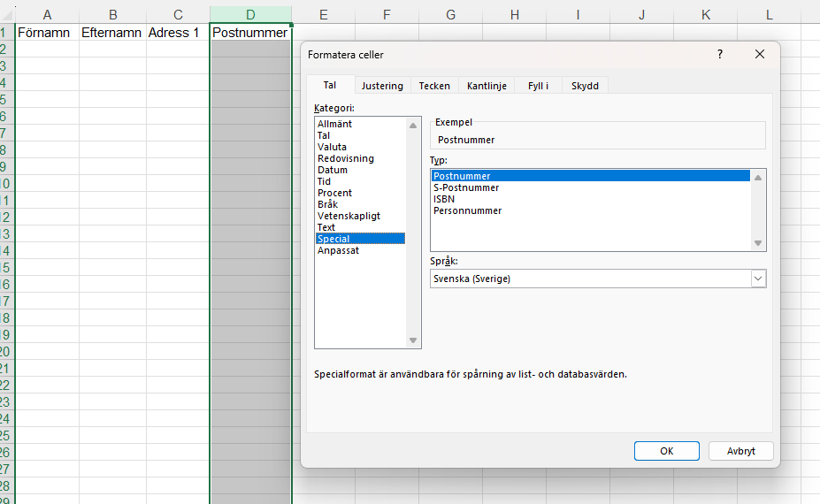Select S-Postnummer type
The height and width of the screenshot is (504, 820).
pos(590,187)
